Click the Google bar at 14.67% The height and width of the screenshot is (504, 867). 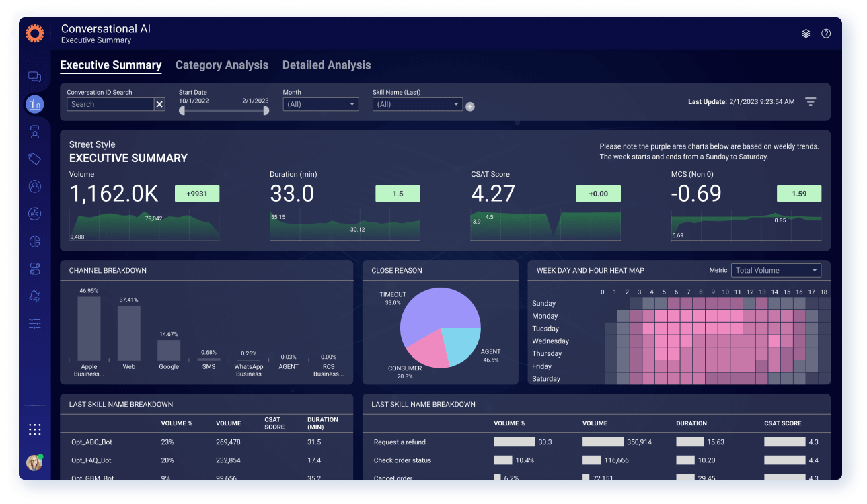[x=169, y=351]
